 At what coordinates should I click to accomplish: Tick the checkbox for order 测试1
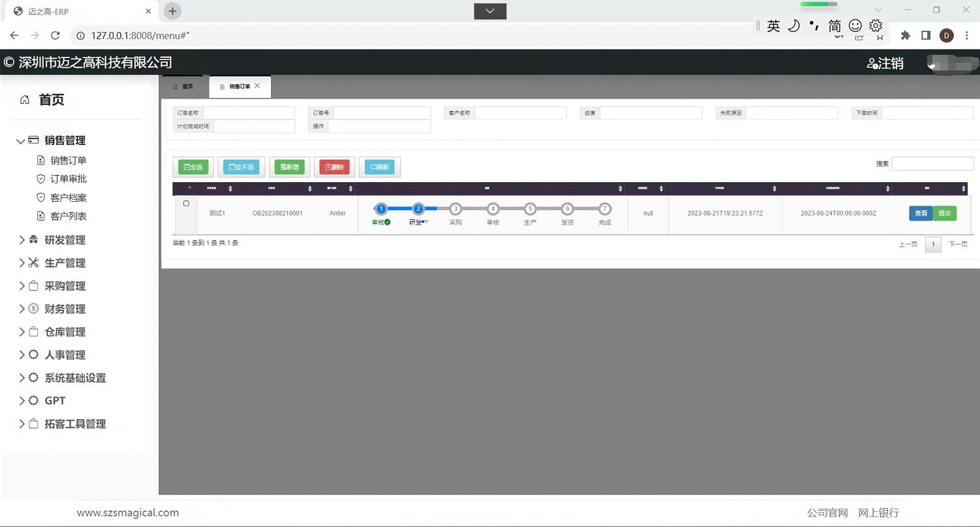(186, 204)
